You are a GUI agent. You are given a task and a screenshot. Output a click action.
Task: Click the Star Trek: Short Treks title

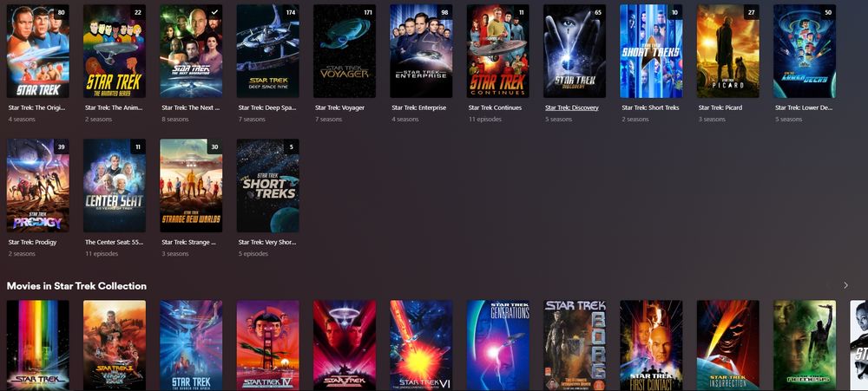[650, 108]
